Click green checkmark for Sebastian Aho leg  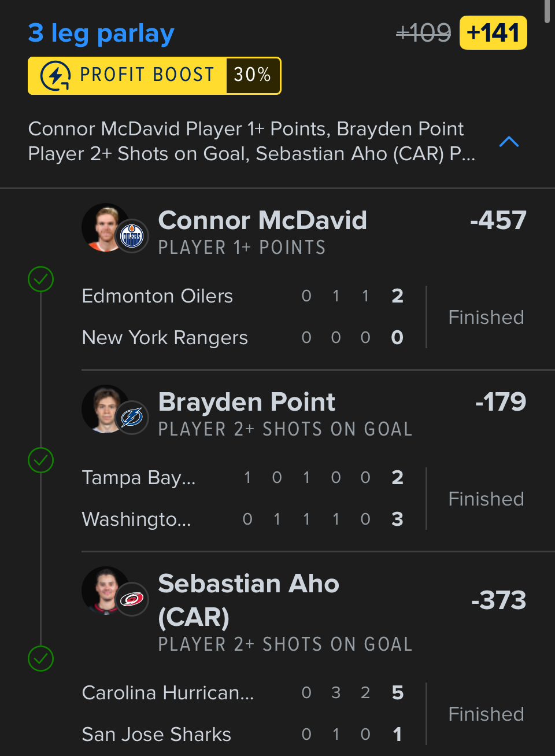click(x=41, y=658)
